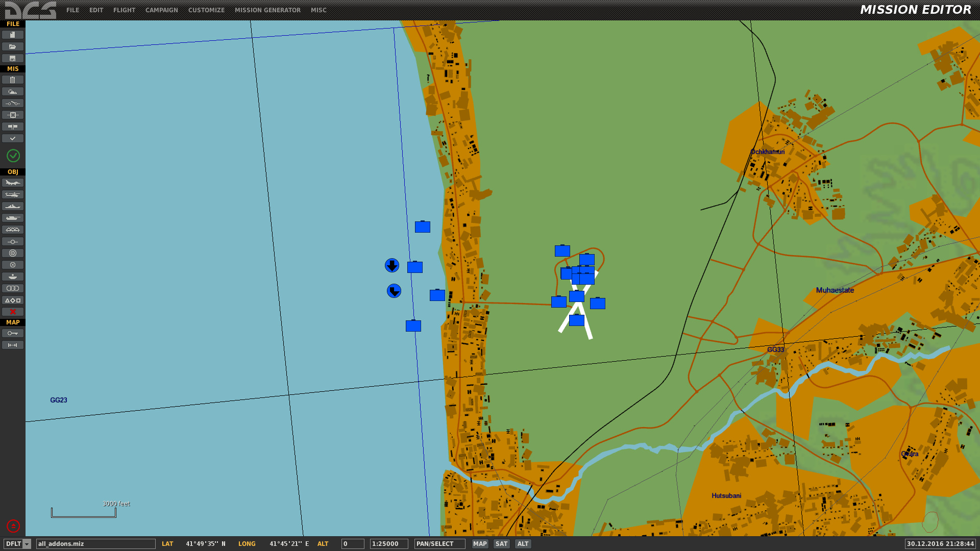Save the current mission
Viewport: 980px width, 551px height.
pyautogui.click(x=12, y=58)
